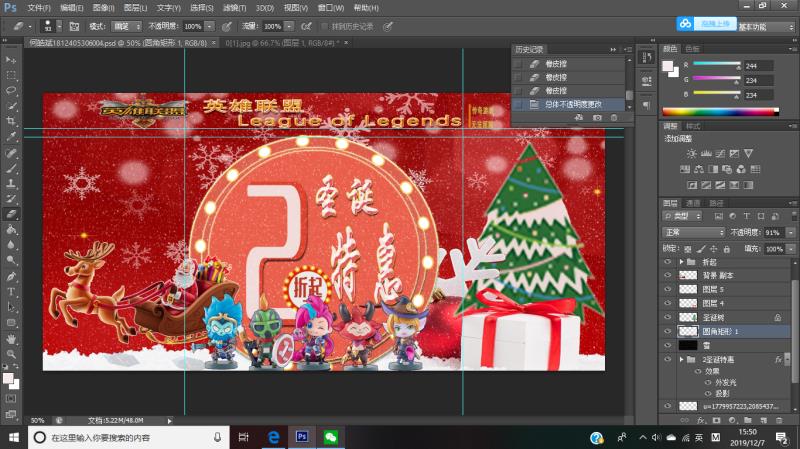Open the layer blend mode 正常 dropdown
This screenshot has width=800, height=449.
[x=694, y=232]
